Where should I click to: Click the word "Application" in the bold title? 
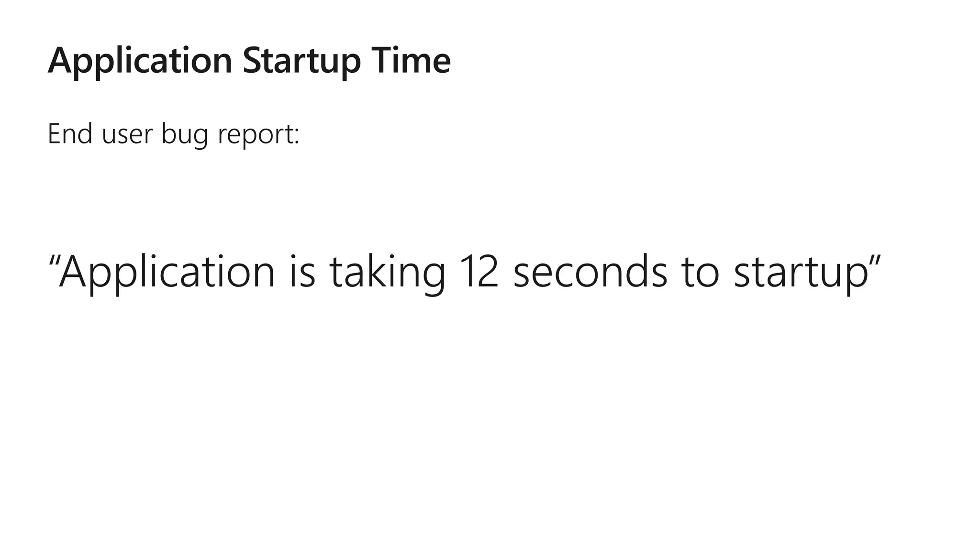coord(140,61)
